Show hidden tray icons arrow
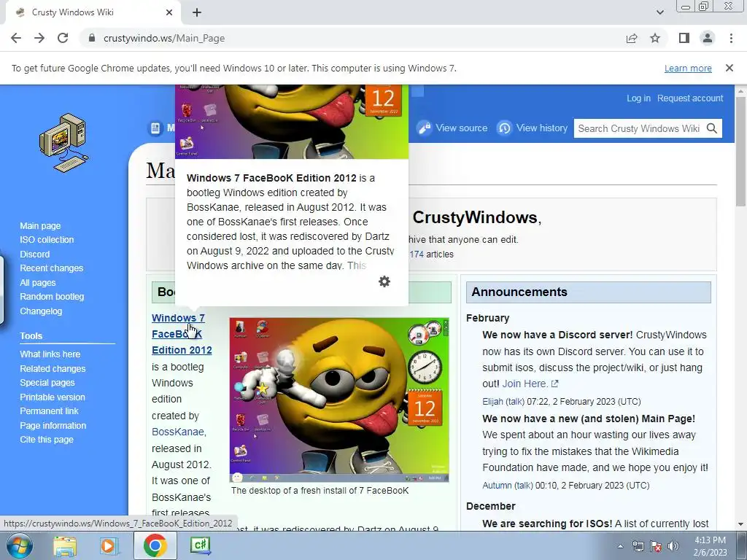The height and width of the screenshot is (560, 747). pos(620,546)
